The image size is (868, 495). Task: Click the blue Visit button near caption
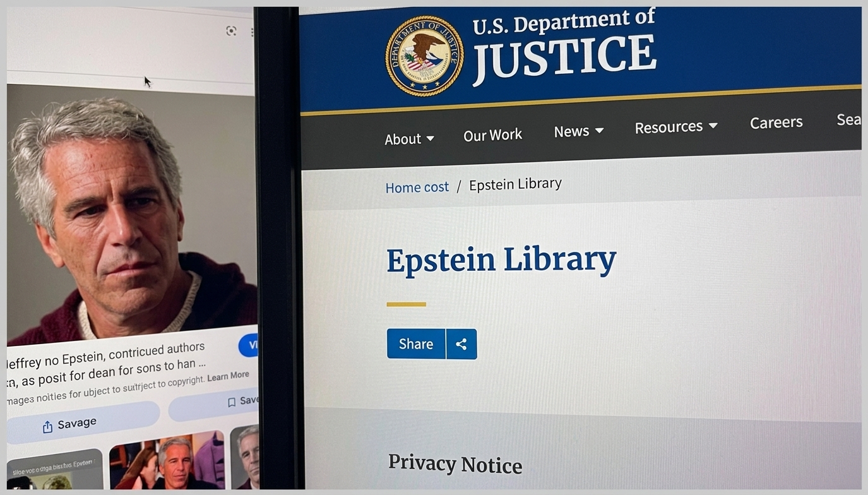[249, 345]
